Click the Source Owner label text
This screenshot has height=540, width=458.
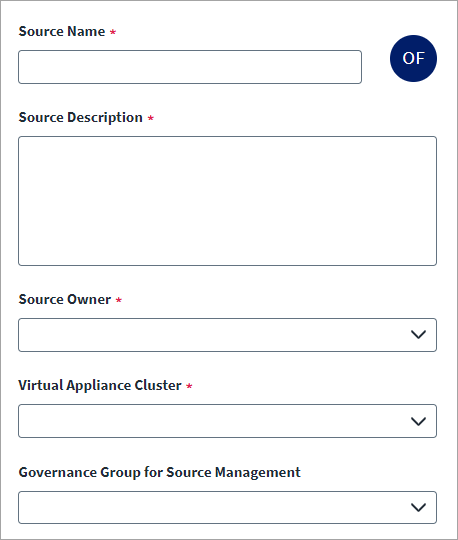[65, 299]
